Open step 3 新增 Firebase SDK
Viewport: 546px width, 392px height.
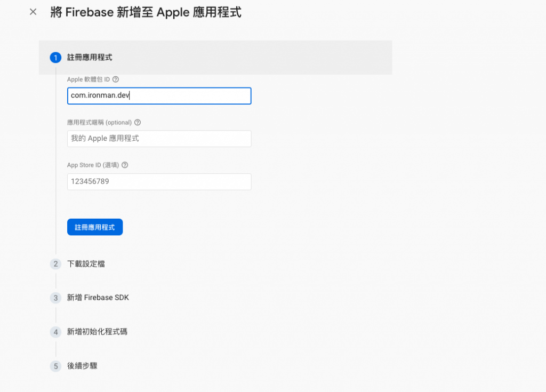pos(98,298)
